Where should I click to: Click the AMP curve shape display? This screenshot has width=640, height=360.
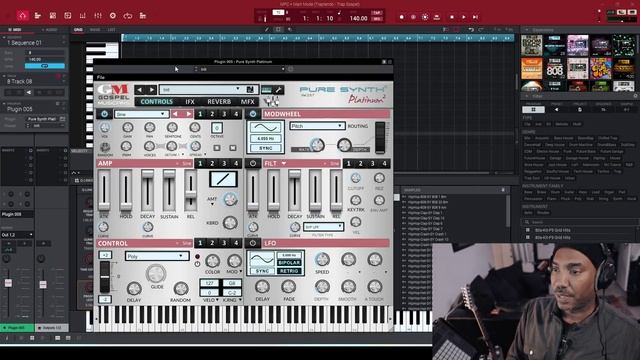coord(223,180)
